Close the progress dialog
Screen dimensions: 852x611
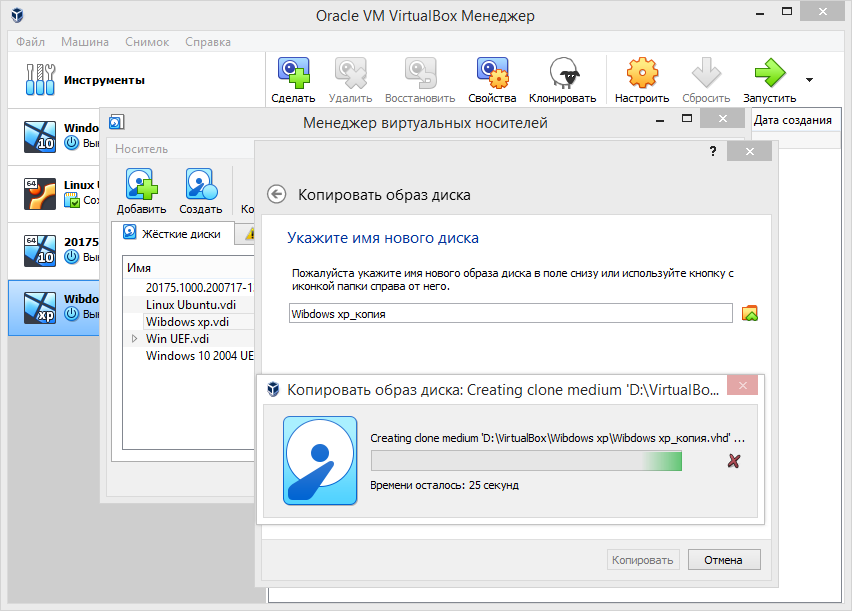742,385
